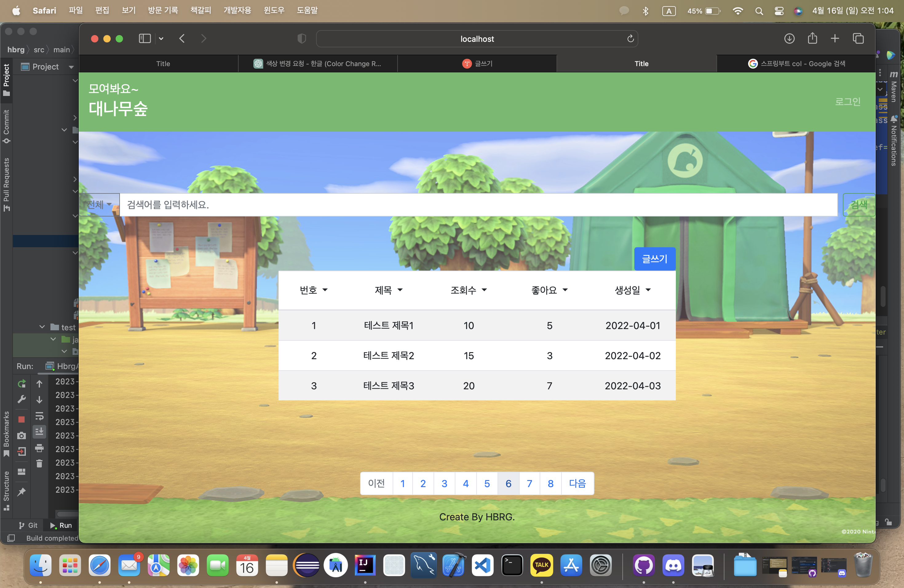This screenshot has width=904, height=588.
Task: Click the wrench icon in Run panel
Action: (22, 399)
